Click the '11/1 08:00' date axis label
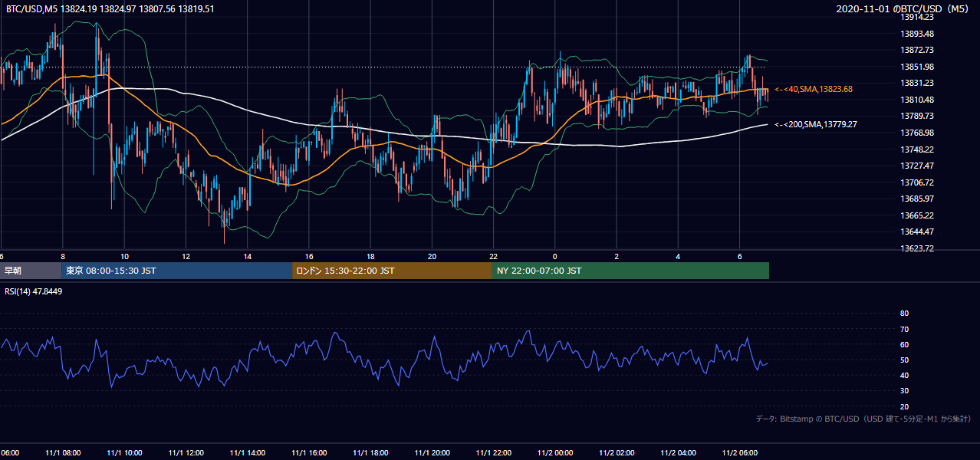The image size is (980, 460). [x=63, y=453]
